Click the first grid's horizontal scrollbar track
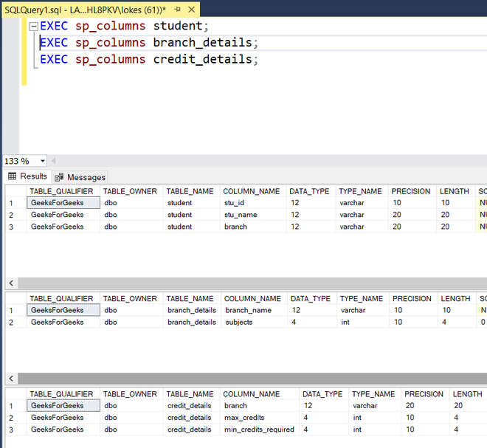 click(x=252, y=283)
